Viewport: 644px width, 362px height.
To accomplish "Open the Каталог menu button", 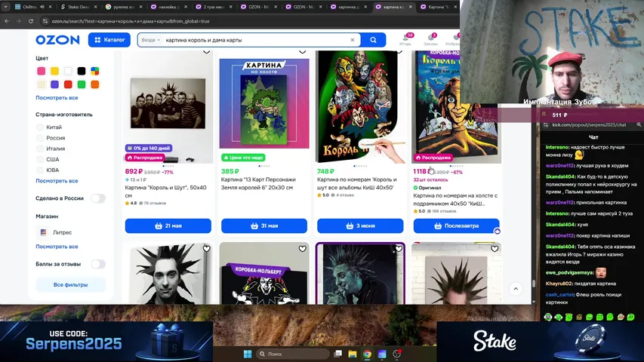I will [x=109, y=40].
